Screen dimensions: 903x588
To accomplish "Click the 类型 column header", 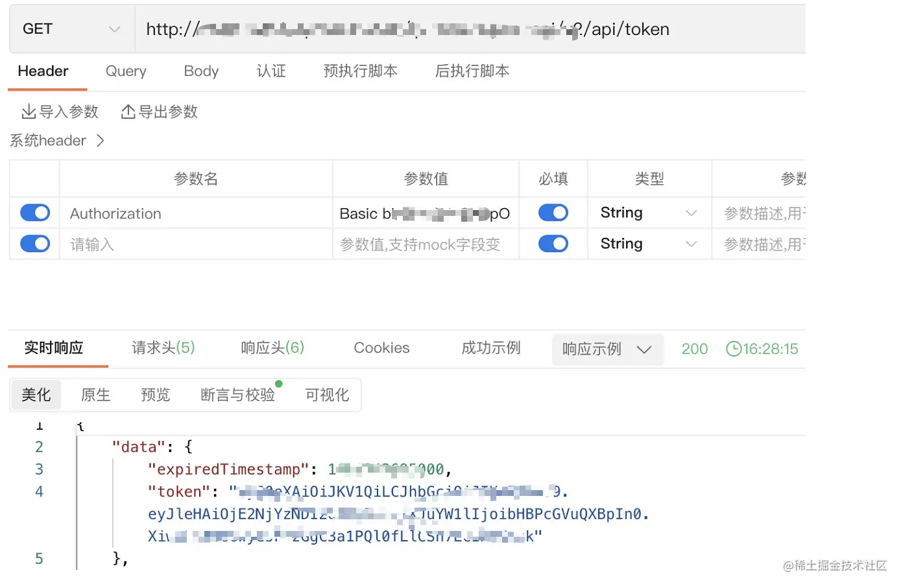I will 649,179.
